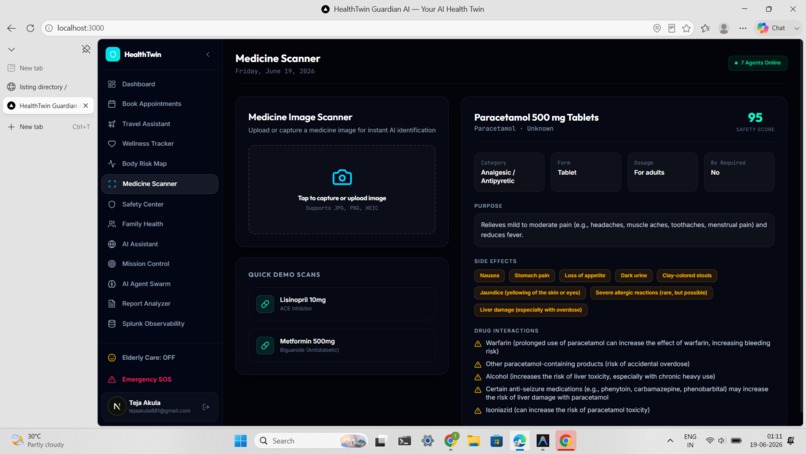Toggle Elderly Care mode on

[x=160, y=357]
